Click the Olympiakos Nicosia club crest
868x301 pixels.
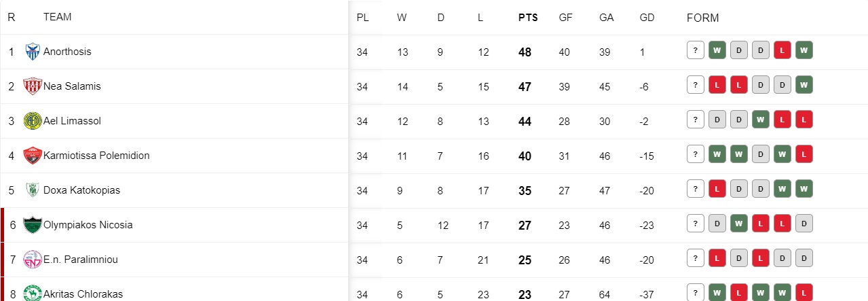(x=33, y=225)
